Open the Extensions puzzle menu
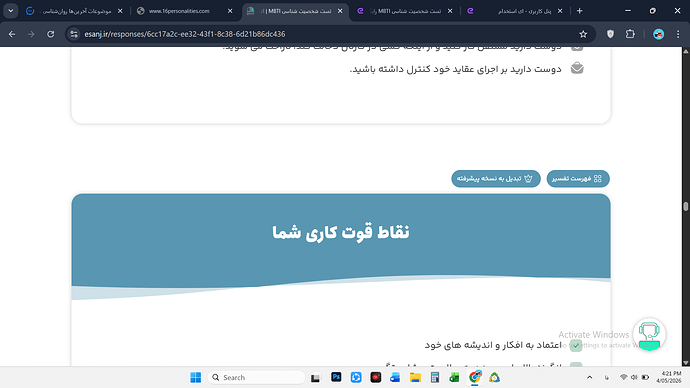Image resolution: width=690 pixels, height=388 pixels. click(630, 34)
